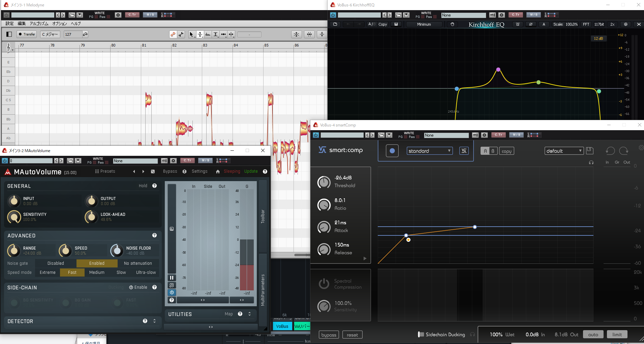Click smart:comp auto gain button
644x344 pixels.
pyautogui.click(x=593, y=335)
